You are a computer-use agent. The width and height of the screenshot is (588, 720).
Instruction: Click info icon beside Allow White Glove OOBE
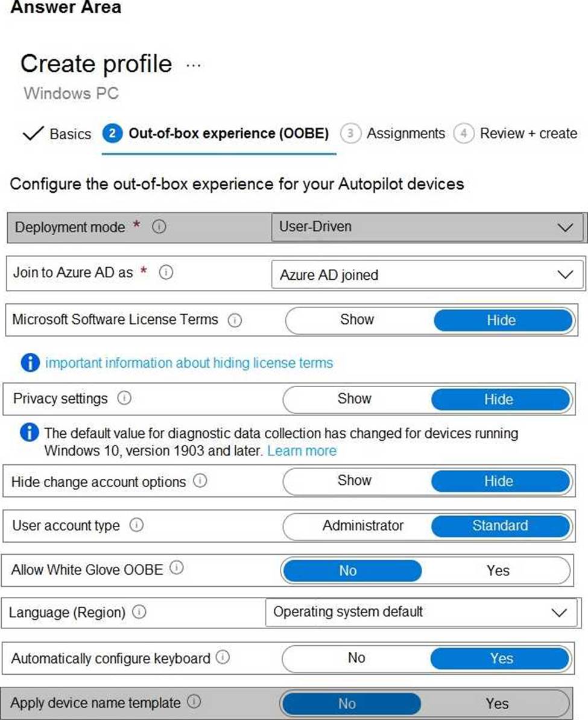(177, 568)
